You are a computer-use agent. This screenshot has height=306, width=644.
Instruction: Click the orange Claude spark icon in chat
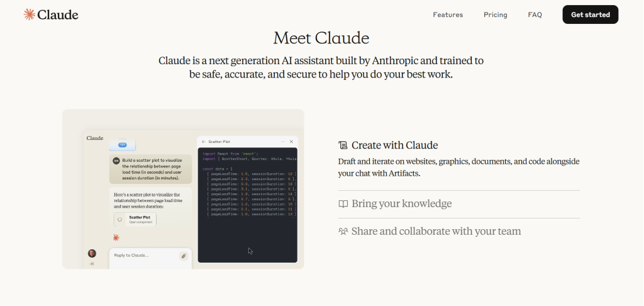click(116, 237)
